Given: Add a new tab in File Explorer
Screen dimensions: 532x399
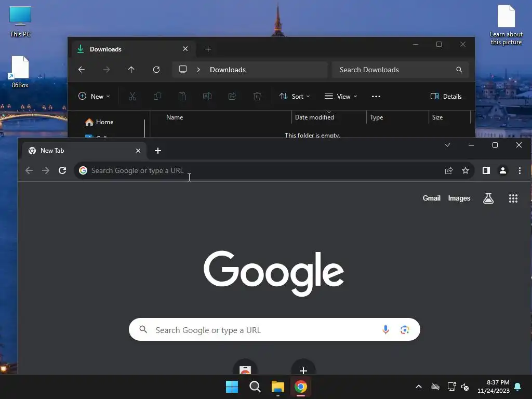Looking at the screenshot, I should (x=208, y=49).
